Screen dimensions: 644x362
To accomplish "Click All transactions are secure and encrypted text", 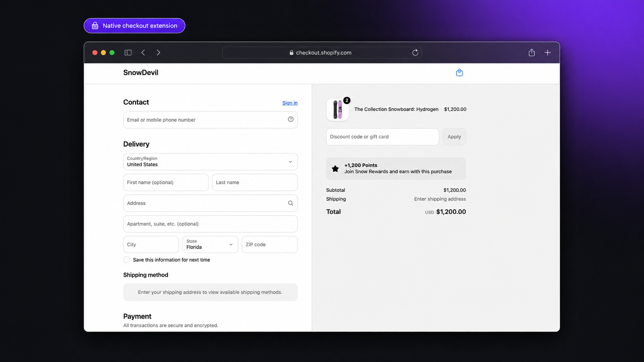I will (x=171, y=325).
